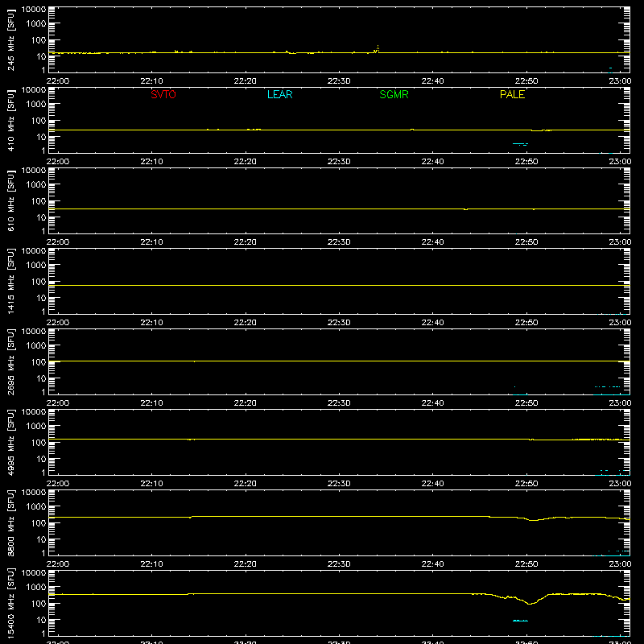Select the "1415 MHz [SFU]" axis title
The image size is (644, 644).
(10, 281)
